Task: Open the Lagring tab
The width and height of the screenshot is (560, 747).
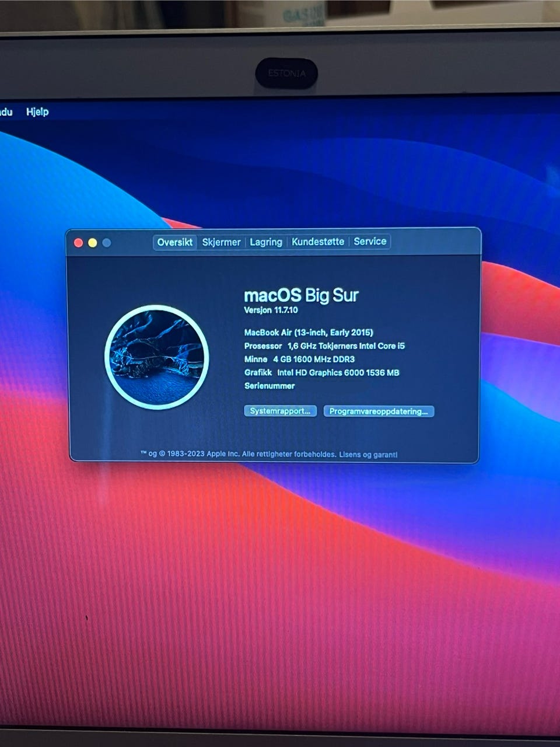Action: (x=266, y=242)
